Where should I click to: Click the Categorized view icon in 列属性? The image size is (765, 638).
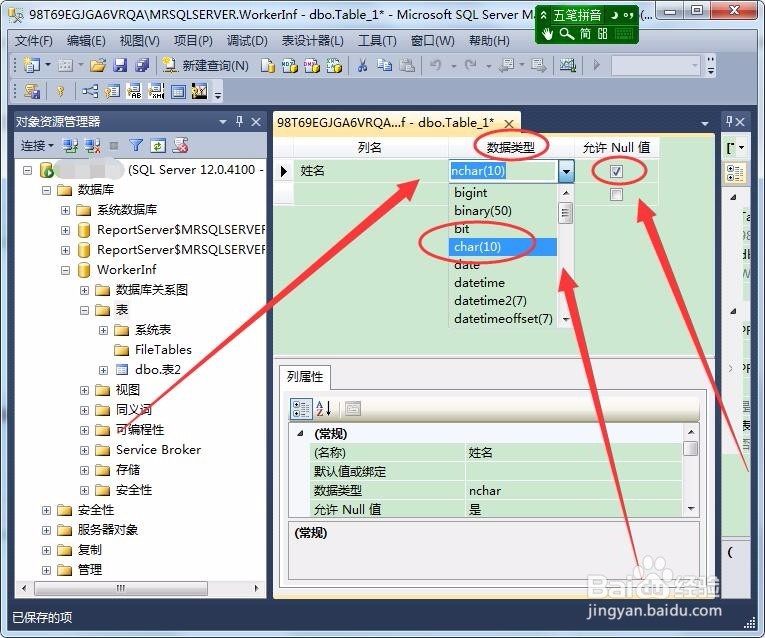pos(301,409)
